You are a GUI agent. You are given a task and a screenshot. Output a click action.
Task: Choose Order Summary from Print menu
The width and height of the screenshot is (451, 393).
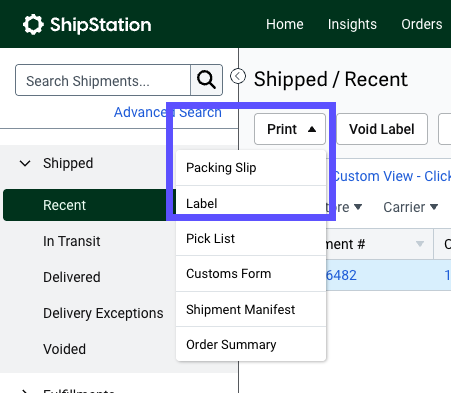click(251, 344)
